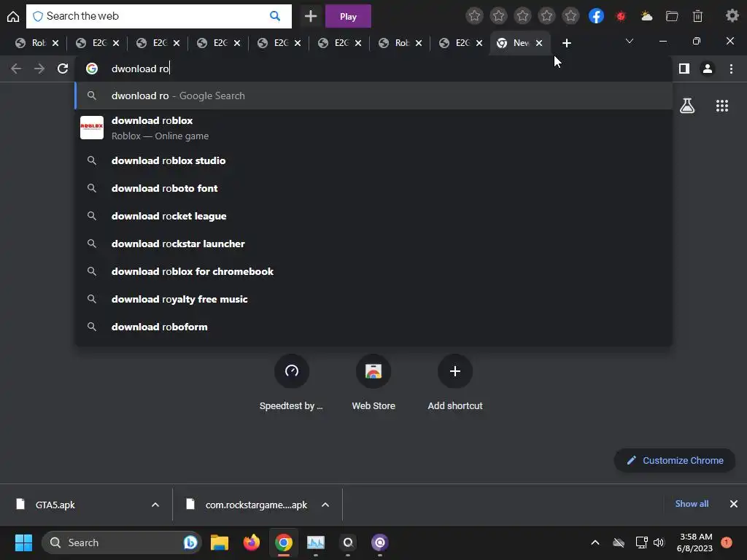Open the volume speaker tray icon
The height and width of the screenshot is (560, 747).
tap(659, 542)
